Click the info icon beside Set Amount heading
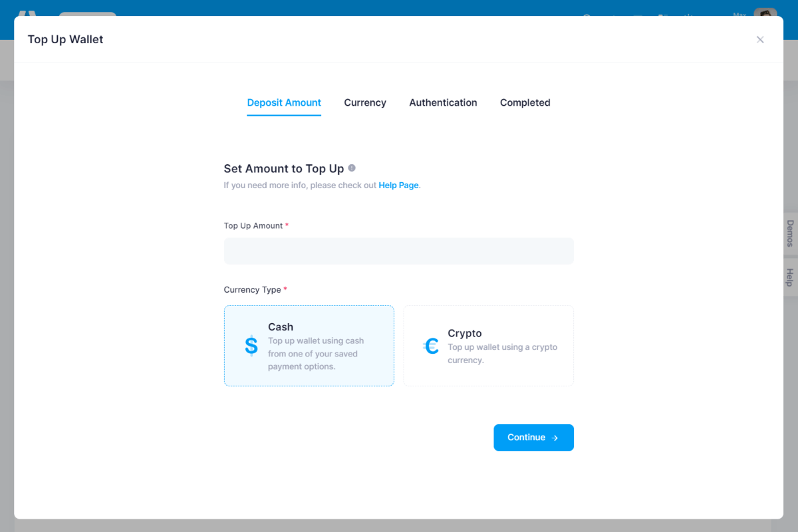This screenshot has width=798, height=532. (352, 168)
